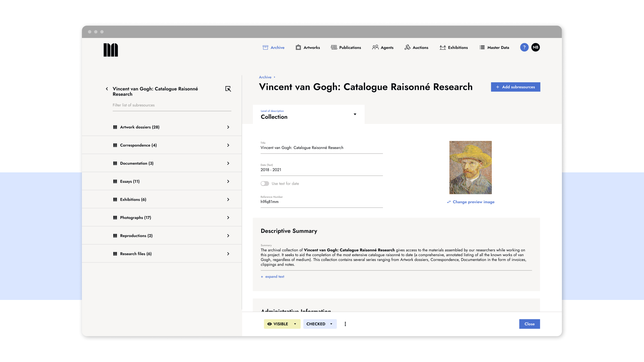Go back using the left chevron arrow
The height and width of the screenshot is (362, 644).
tap(107, 89)
